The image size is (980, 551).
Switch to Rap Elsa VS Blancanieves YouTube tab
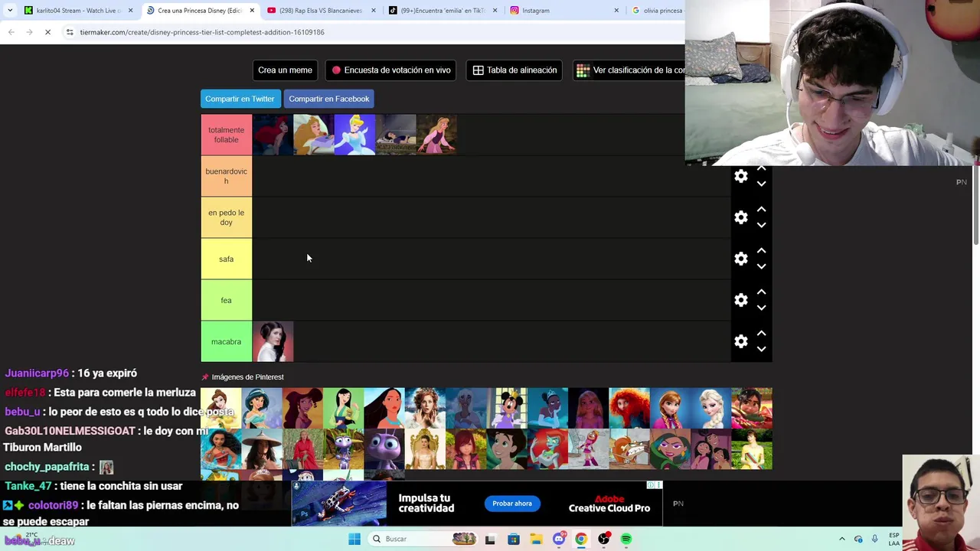pos(320,11)
